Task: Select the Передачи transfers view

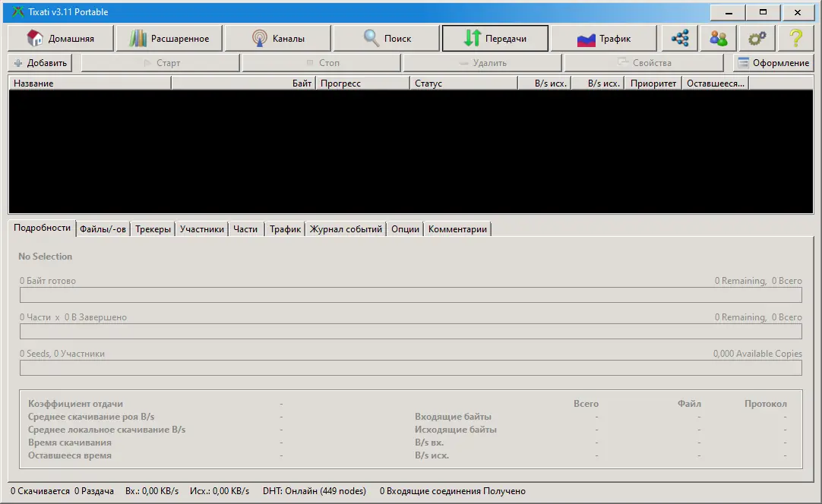Action: [495, 38]
